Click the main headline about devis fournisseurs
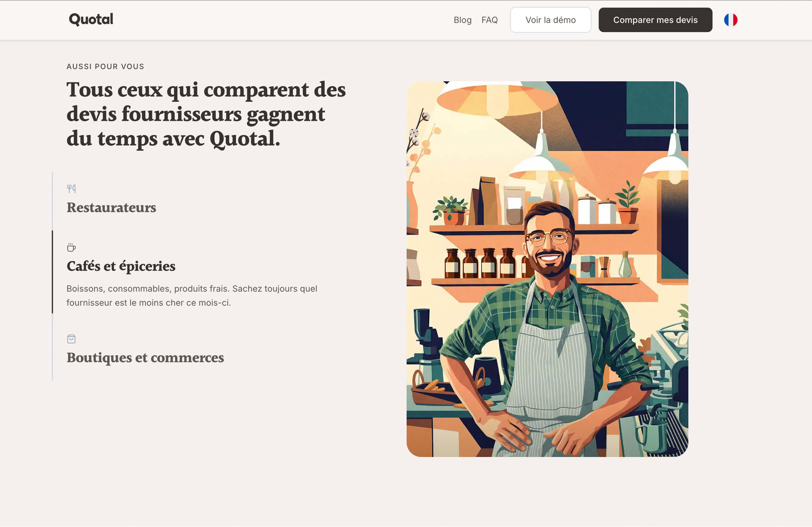 pos(206,114)
